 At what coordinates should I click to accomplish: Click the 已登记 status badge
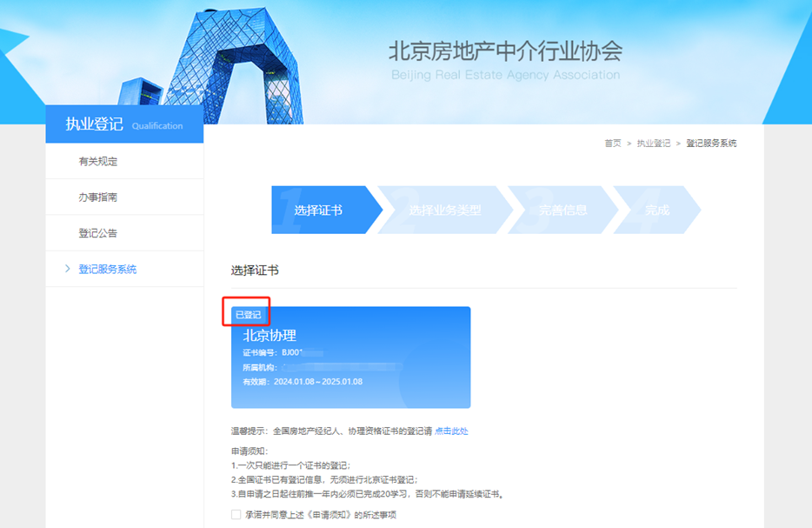click(248, 315)
